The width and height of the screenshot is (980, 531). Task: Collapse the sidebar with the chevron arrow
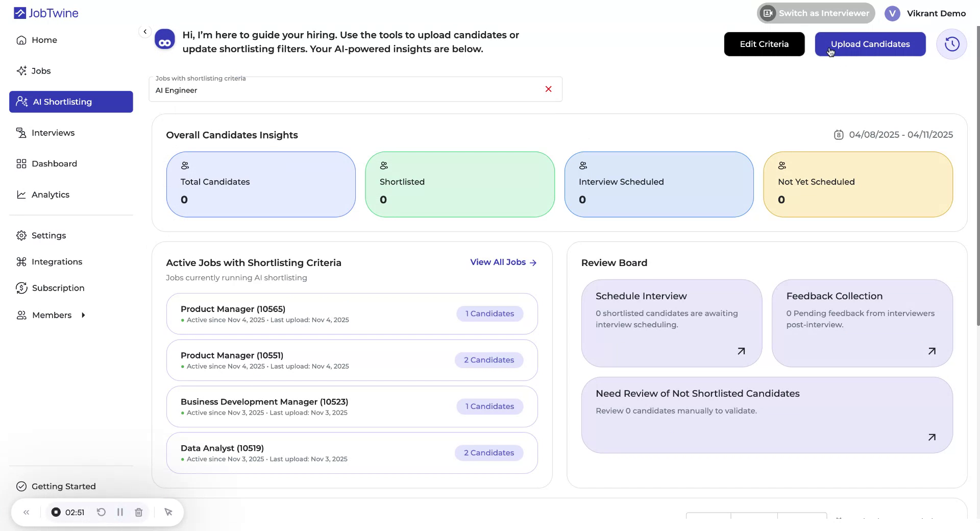click(145, 32)
